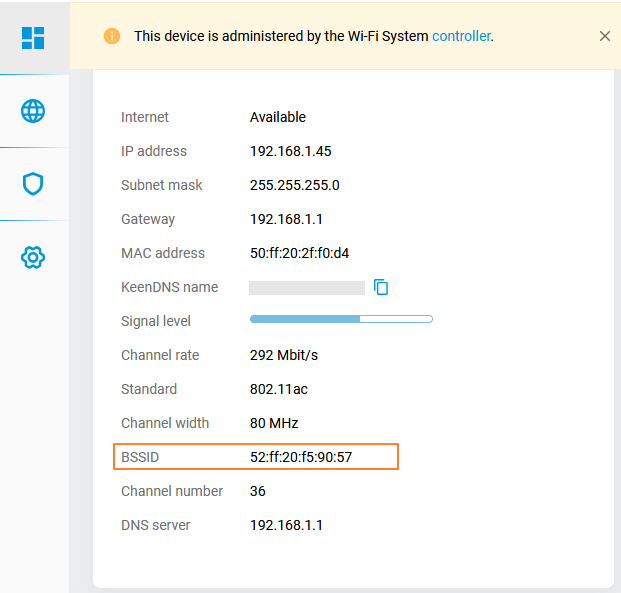
Task: Click the Channel width value 80 MHz
Action: [274, 423]
